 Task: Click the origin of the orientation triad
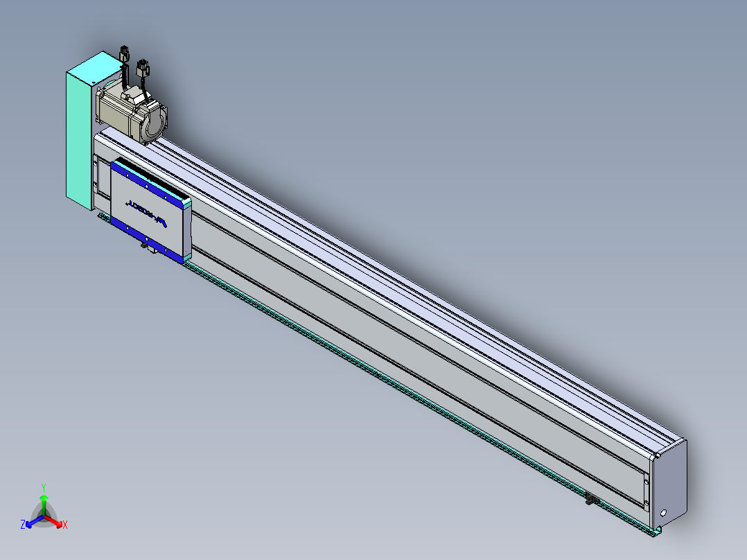(44, 517)
